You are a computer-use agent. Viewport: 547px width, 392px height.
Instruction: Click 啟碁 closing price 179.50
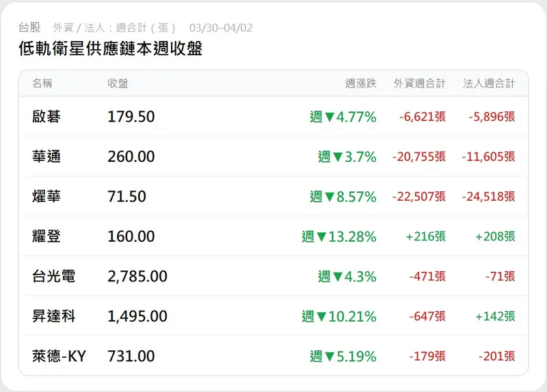click(x=131, y=117)
